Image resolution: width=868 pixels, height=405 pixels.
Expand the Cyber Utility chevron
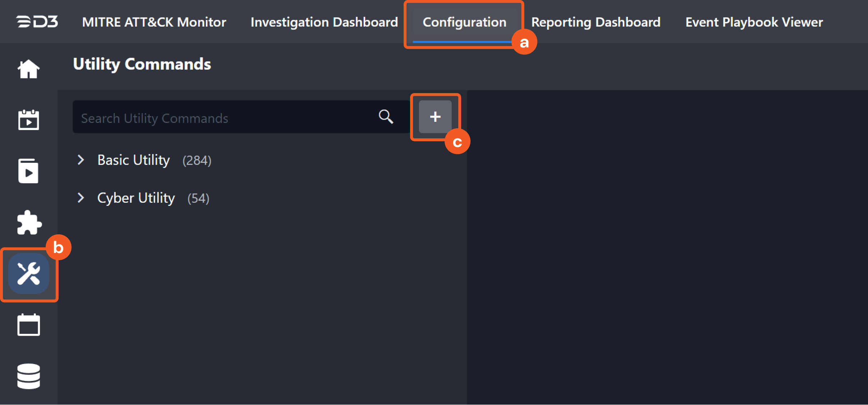pos(81,198)
